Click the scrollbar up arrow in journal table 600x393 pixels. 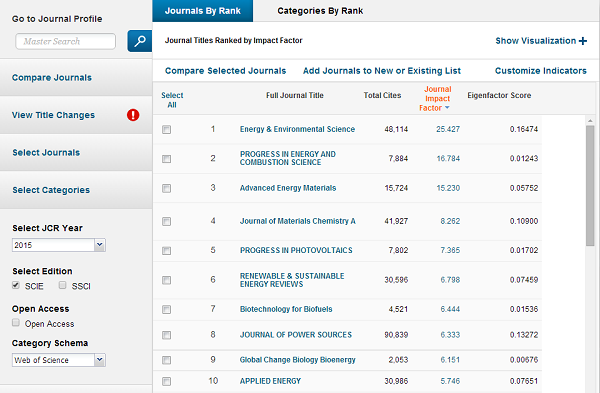[590, 121]
